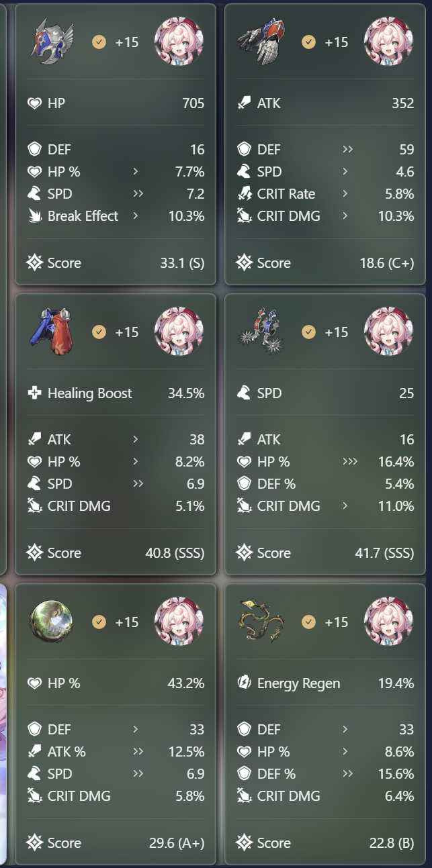
Task: Select the Score 18.6 (C+) row
Action: 325,263
